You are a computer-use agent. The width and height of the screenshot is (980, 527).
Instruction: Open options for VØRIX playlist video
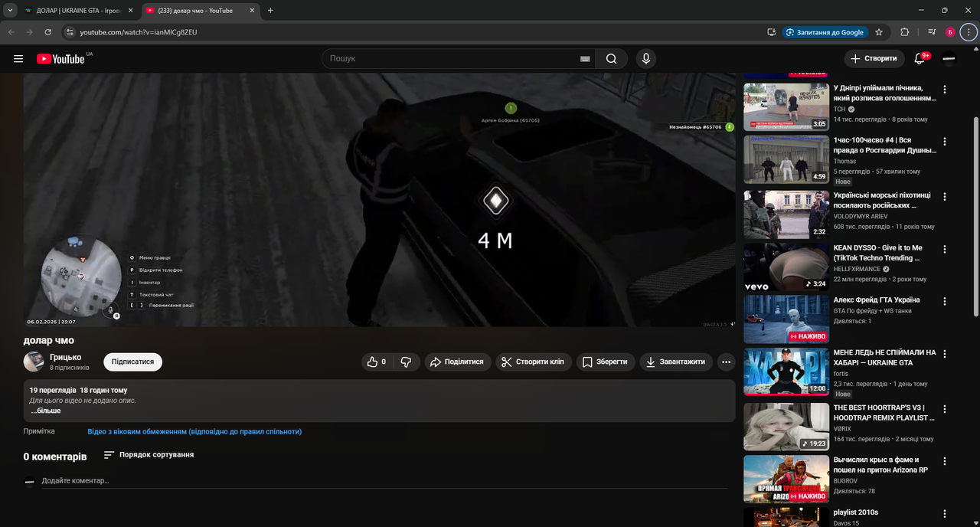pyautogui.click(x=944, y=408)
